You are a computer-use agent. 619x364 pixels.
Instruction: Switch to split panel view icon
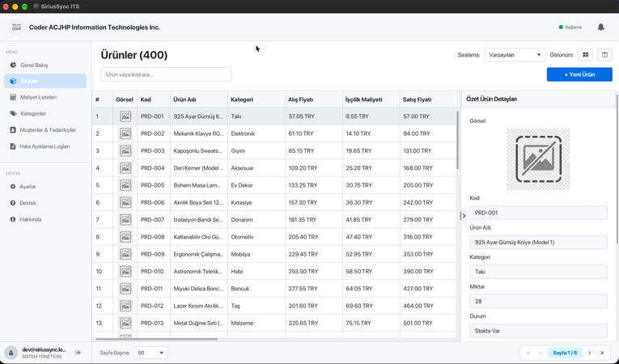point(604,55)
